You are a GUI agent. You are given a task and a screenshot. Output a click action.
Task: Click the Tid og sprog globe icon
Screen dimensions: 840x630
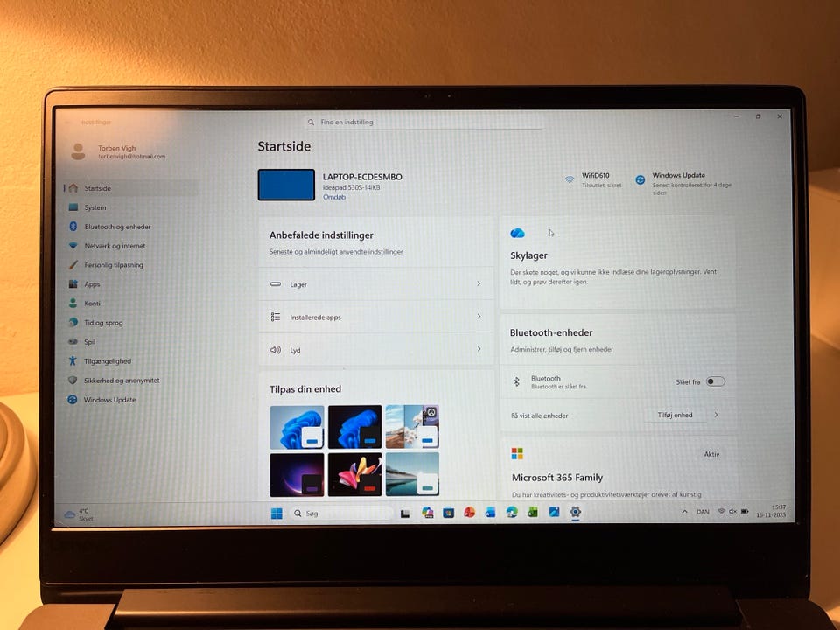pos(73,323)
